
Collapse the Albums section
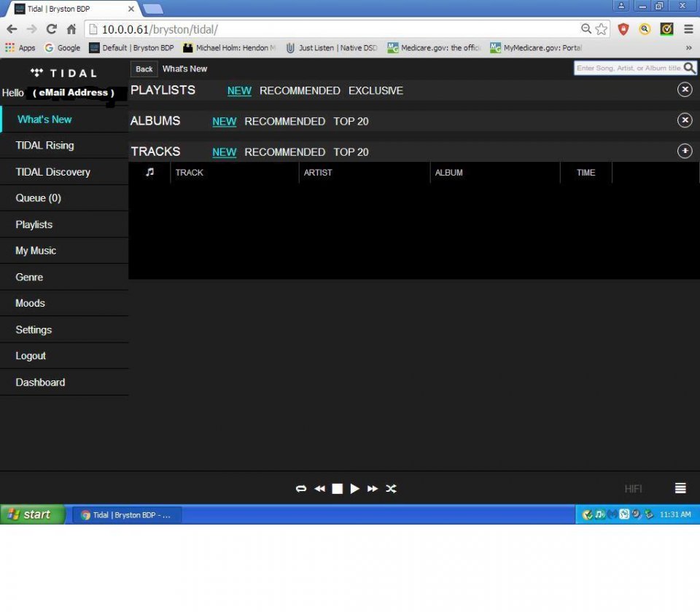pyautogui.click(x=685, y=120)
